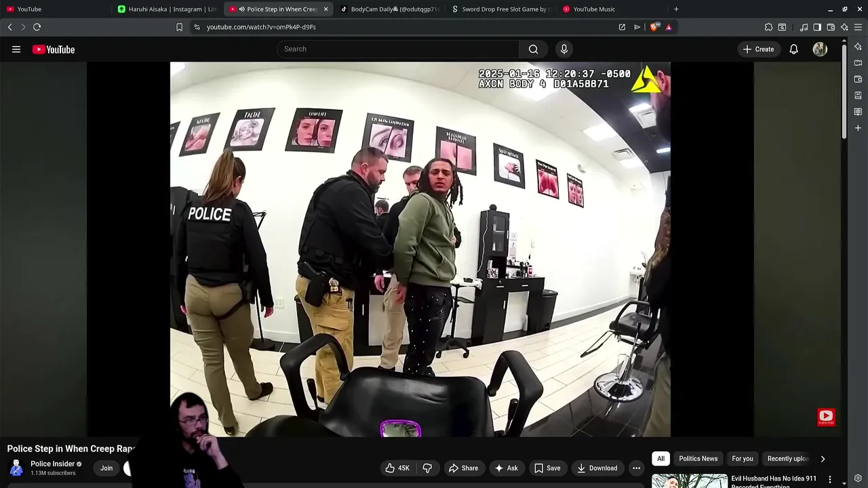Open the Police Insider channel name link
This screenshot has width=868, height=488.
point(52,464)
